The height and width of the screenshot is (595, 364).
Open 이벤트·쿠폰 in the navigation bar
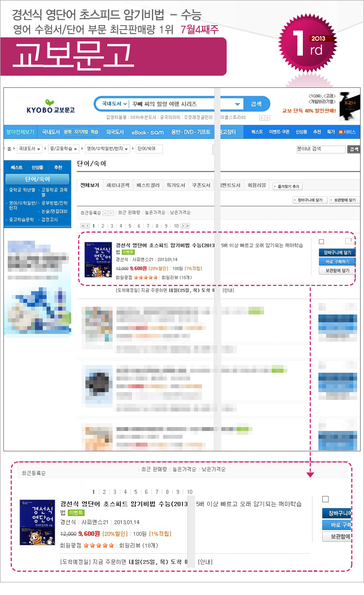pos(279,132)
